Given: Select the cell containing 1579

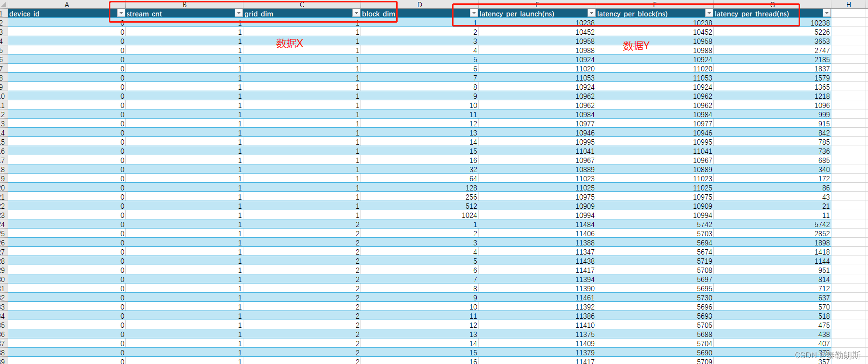Looking at the screenshot, I should (x=772, y=78).
